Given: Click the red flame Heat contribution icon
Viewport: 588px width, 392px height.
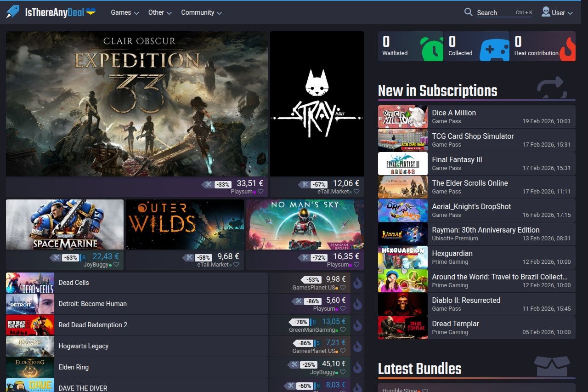Looking at the screenshot, I should click(567, 49).
